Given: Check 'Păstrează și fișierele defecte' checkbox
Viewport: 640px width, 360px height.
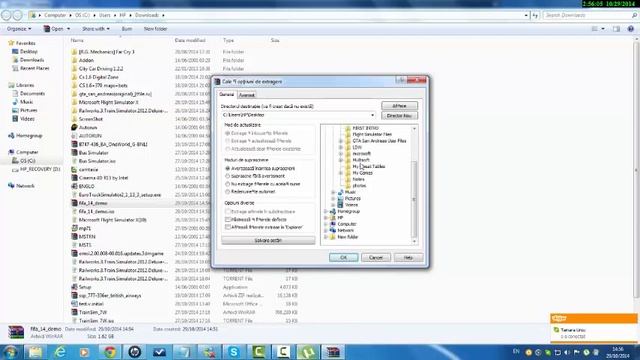Looking at the screenshot, I should coord(228,219).
